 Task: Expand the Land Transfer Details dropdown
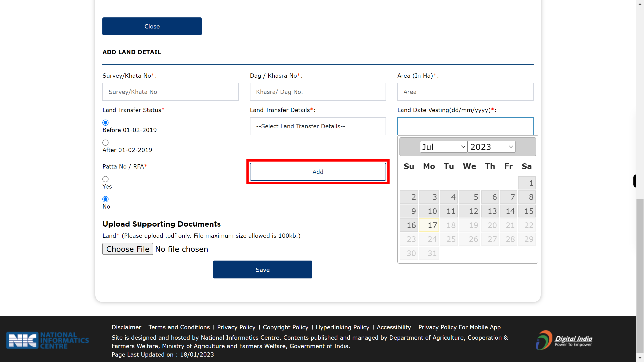(318, 126)
